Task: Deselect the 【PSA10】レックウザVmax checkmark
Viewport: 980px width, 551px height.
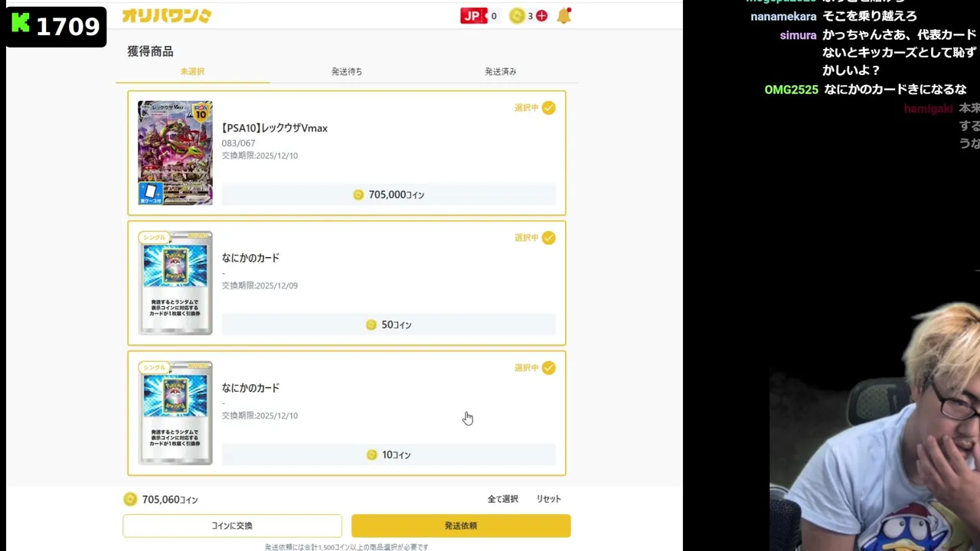Action: (549, 108)
